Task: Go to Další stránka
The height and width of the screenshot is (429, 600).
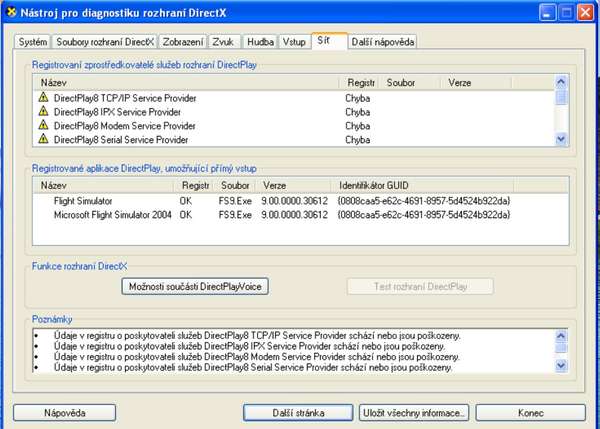Action: pyautogui.click(x=298, y=413)
